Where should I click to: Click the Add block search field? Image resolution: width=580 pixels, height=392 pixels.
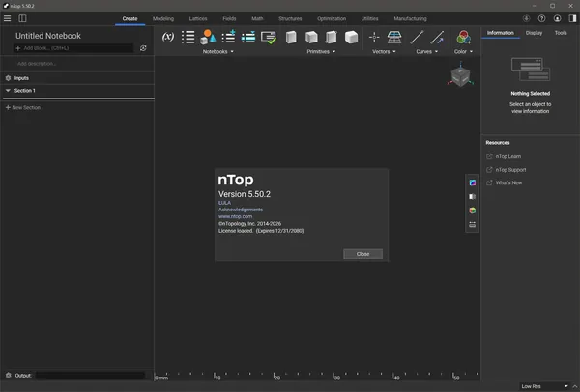point(73,48)
